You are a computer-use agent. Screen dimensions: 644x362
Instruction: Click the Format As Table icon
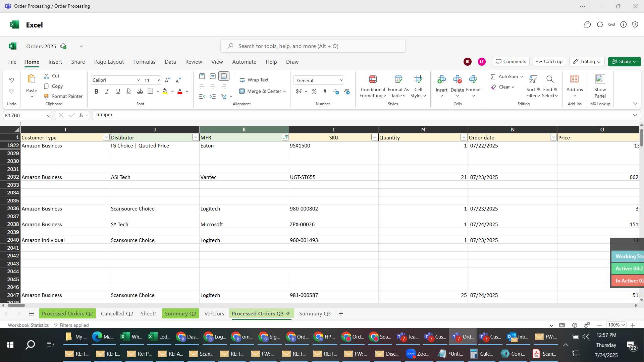398,79
